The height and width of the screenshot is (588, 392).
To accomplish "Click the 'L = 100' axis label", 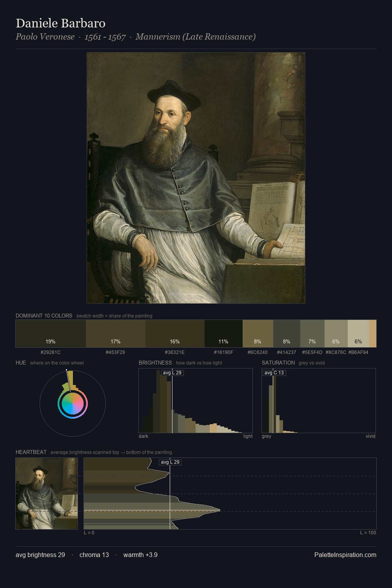I will point(368,533).
